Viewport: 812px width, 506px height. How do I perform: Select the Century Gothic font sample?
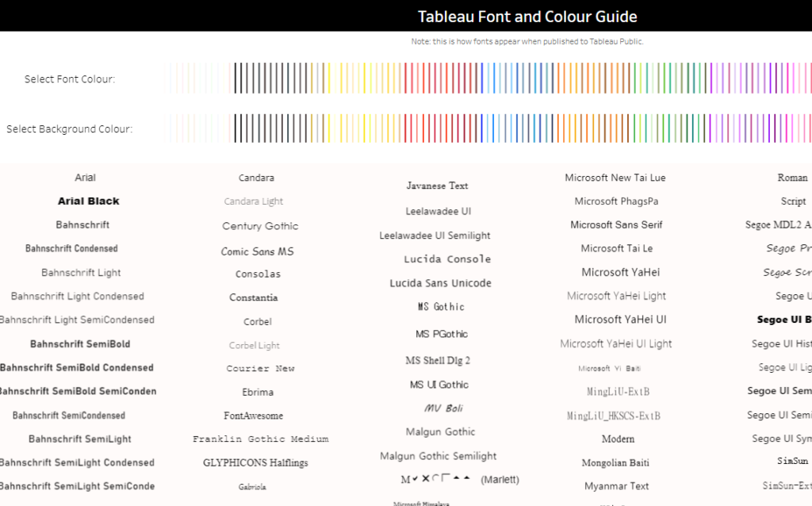pos(260,226)
